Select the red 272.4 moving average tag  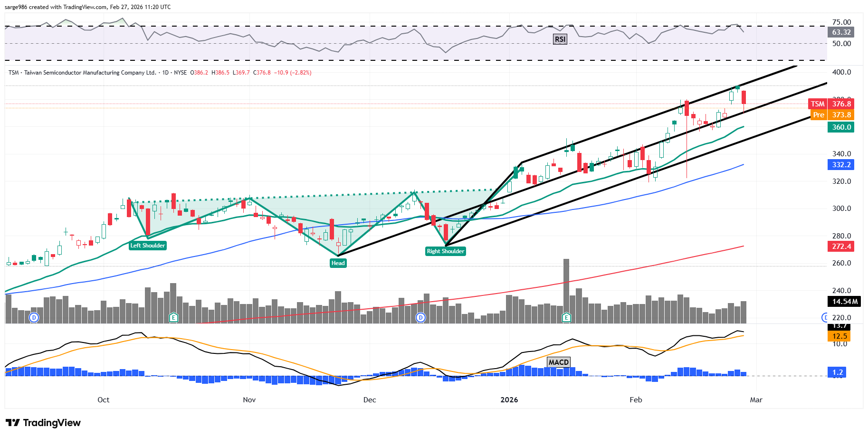point(841,247)
